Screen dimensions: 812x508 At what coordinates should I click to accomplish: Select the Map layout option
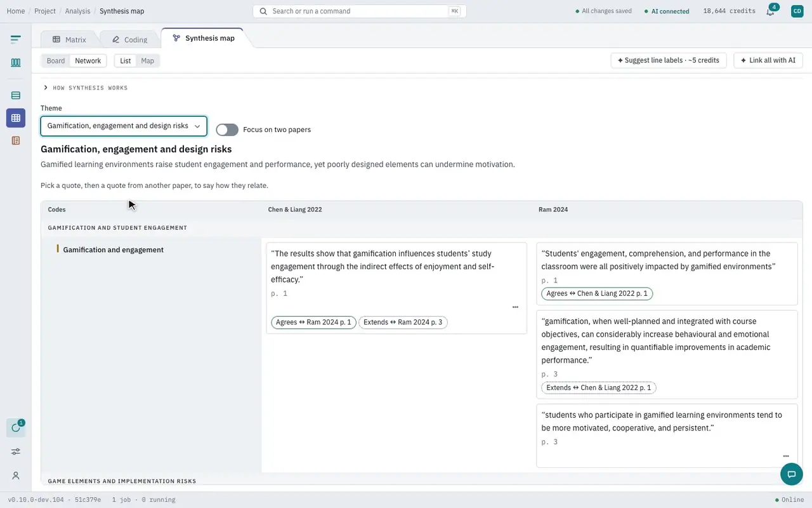[147, 61]
